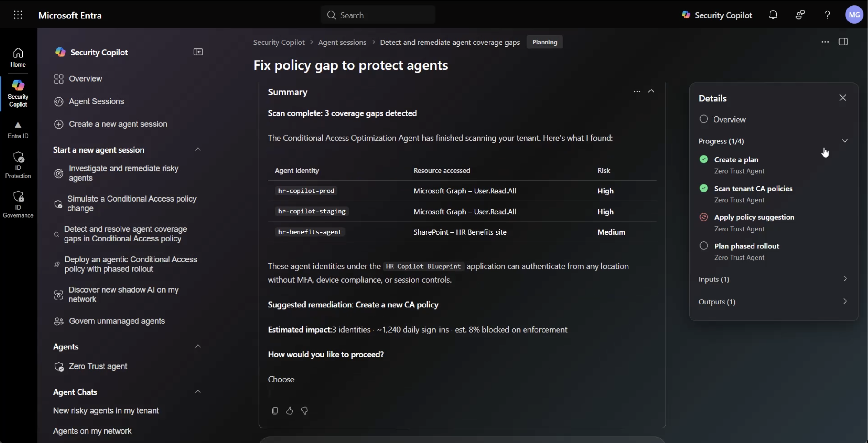The height and width of the screenshot is (443, 868).
Task: Open ID Governance in left rail
Action: tap(18, 204)
